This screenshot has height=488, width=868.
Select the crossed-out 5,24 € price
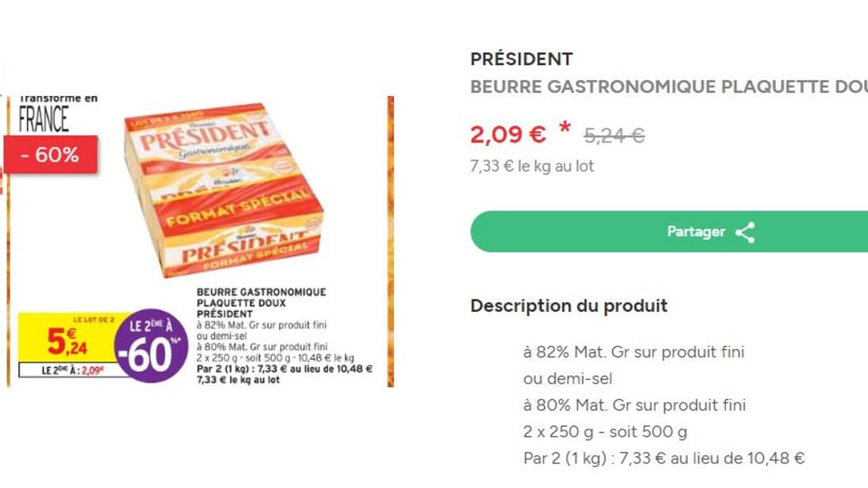[x=614, y=136]
